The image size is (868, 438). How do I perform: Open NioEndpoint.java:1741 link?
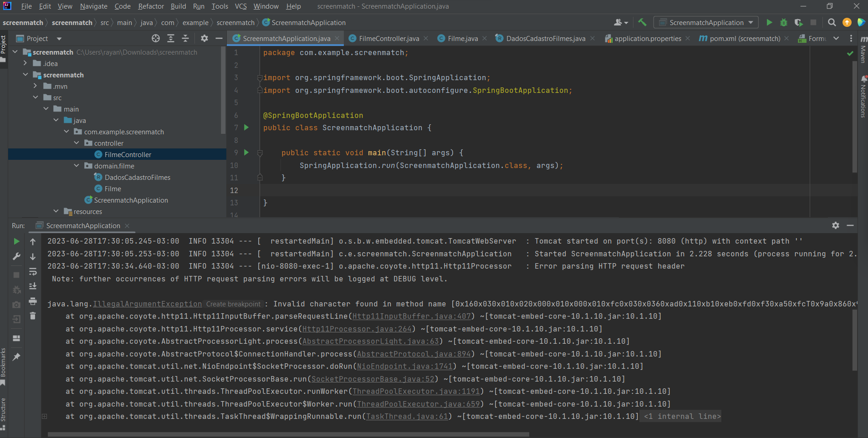(x=405, y=367)
